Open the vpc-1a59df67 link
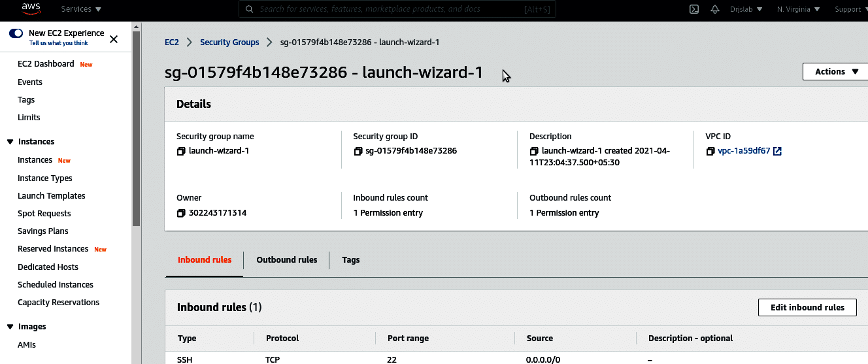This screenshot has height=364, width=868. pos(744,151)
